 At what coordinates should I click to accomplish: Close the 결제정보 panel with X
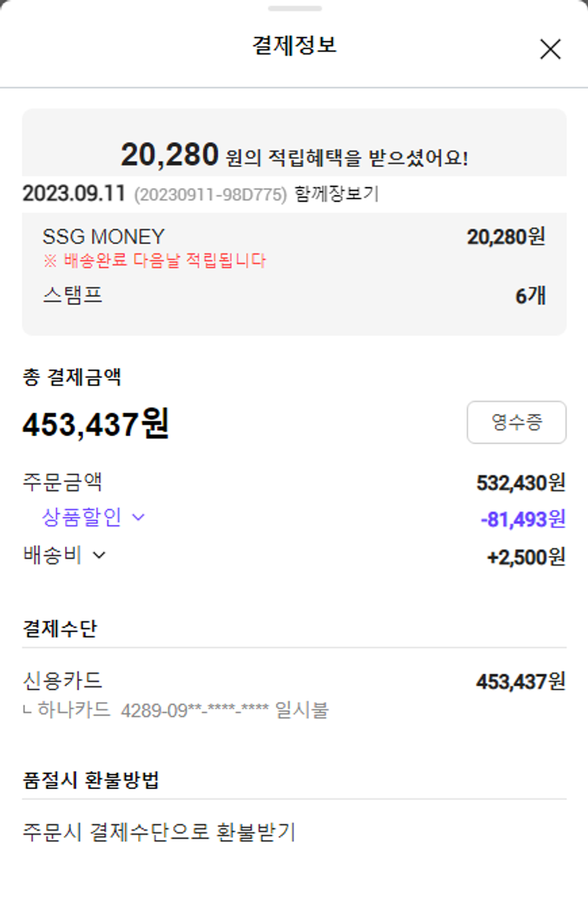[x=550, y=49]
